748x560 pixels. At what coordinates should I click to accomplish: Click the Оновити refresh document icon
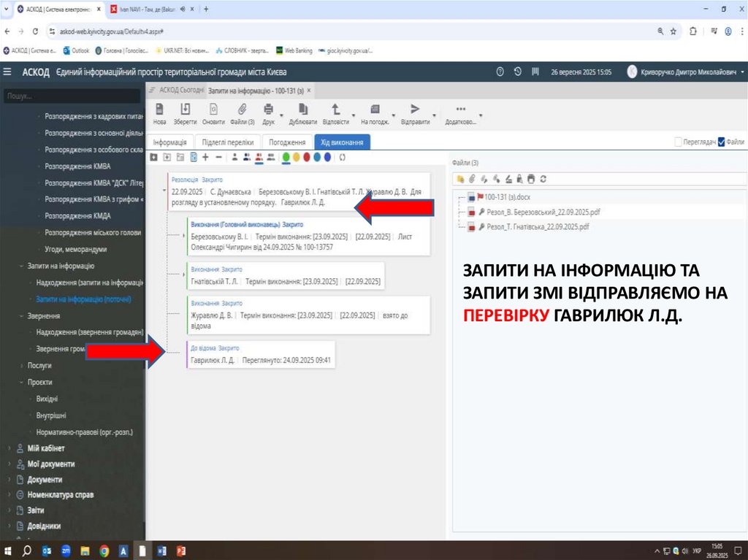tap(213, 110)
